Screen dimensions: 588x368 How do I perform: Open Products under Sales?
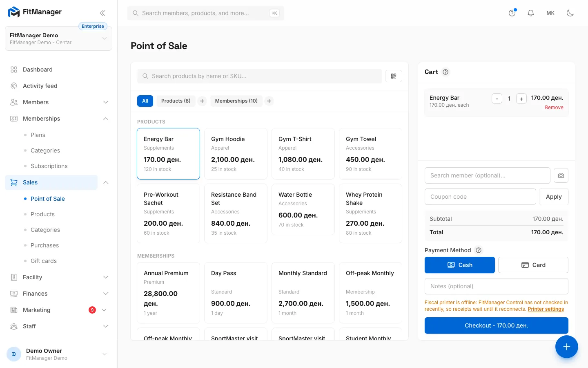42,214
